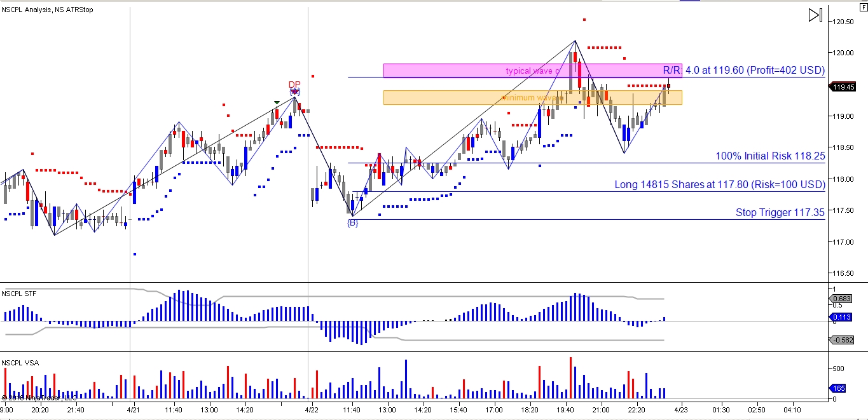Select the -0.582 STF lower band marker

click(842, 340)
